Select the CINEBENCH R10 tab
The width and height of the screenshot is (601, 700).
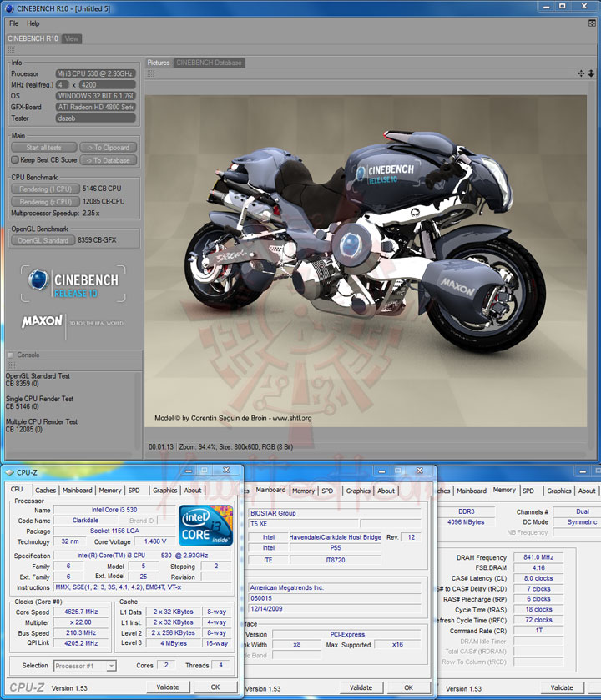pos(33,39)
